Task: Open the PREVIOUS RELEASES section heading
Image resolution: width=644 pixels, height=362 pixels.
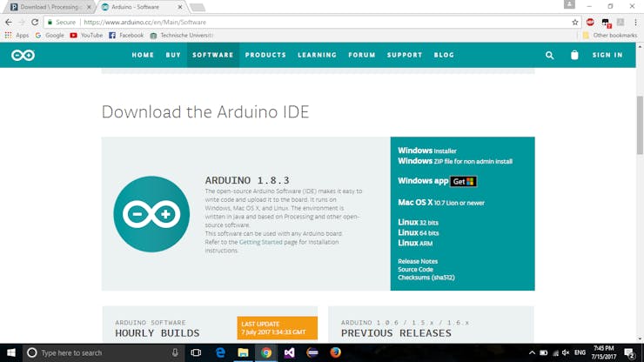Action: pyautogui.click(x=396, y=333)
